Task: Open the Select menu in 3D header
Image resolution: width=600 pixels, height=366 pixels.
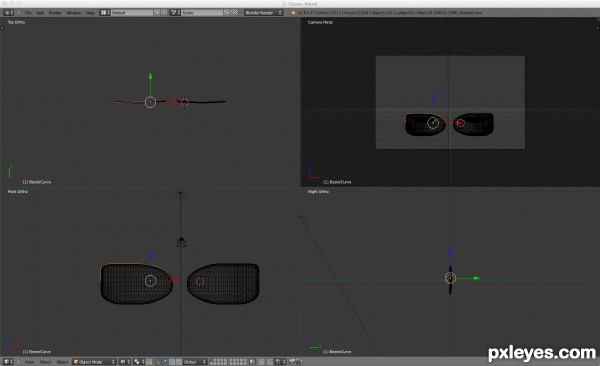Action: [x=45, y=362]
